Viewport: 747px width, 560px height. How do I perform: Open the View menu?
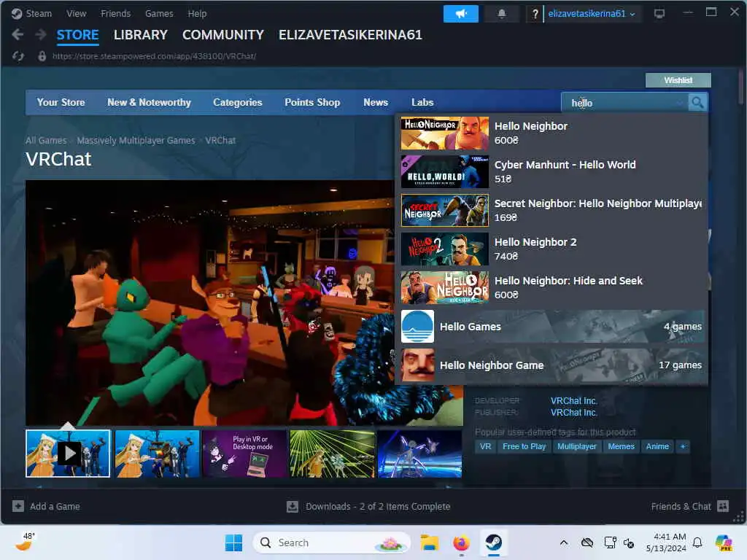(76, 13)
